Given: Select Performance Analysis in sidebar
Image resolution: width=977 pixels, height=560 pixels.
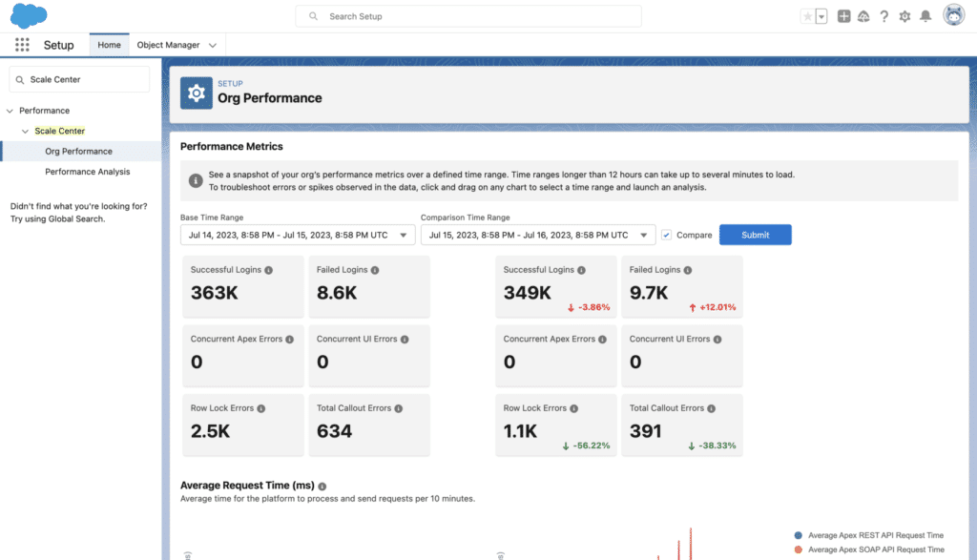Looking at the screenshot, I should [87, 172].
